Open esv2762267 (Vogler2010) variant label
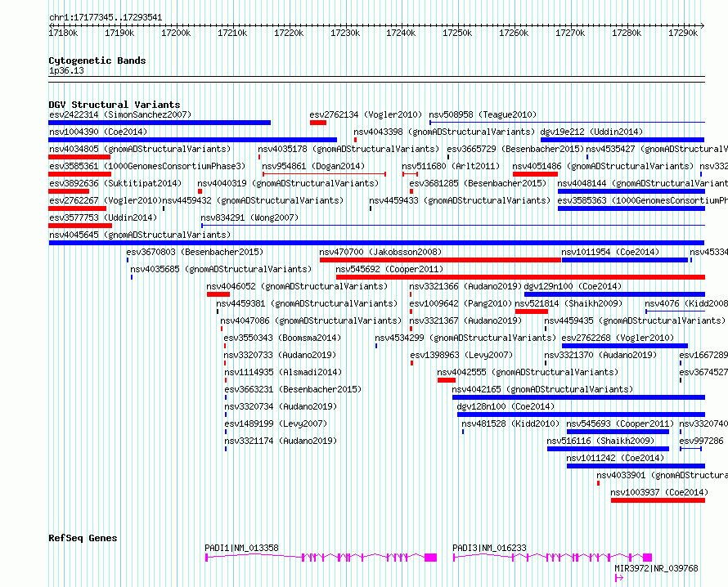The width and height of the screenshot is (728, 587). [x=105, y=200]
